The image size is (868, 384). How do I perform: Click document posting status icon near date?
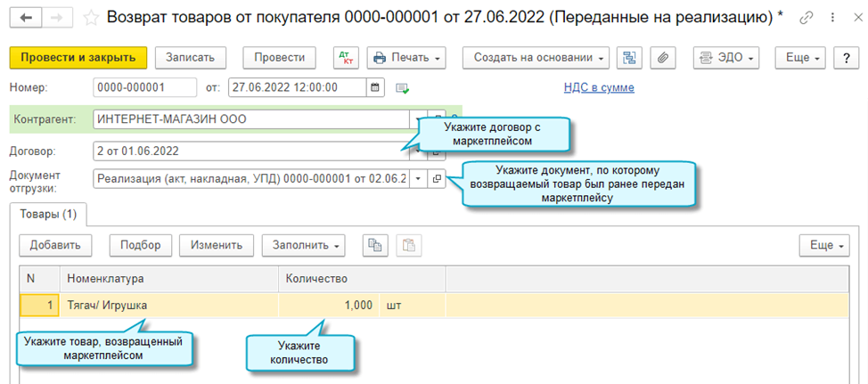tap(402, 87)
